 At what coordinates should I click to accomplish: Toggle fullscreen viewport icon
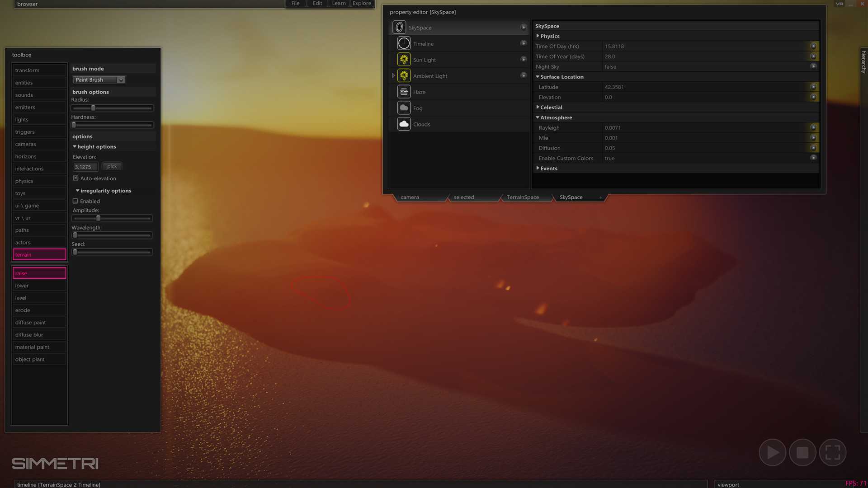click(833, 452)
